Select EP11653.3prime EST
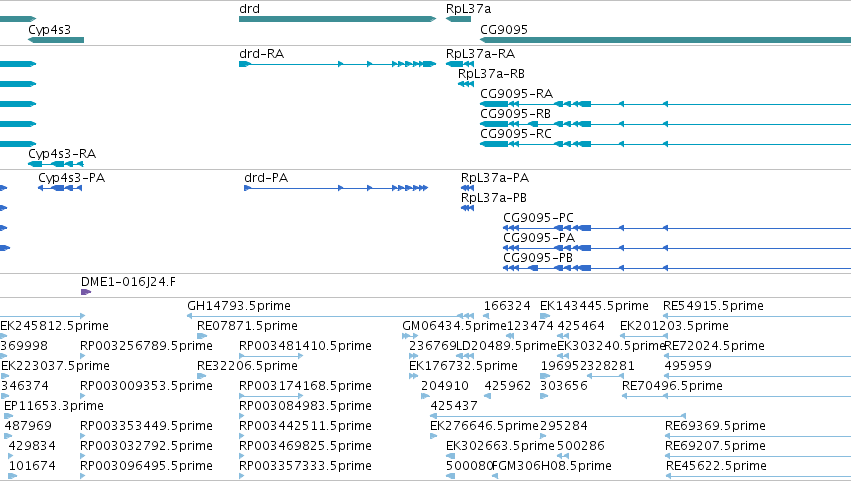 coord(8,416)
